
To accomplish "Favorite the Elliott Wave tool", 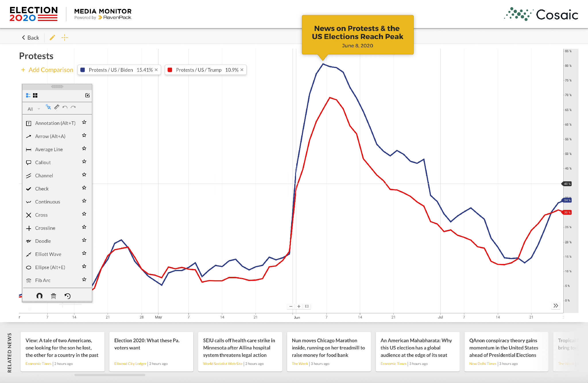I will (84, 253).
